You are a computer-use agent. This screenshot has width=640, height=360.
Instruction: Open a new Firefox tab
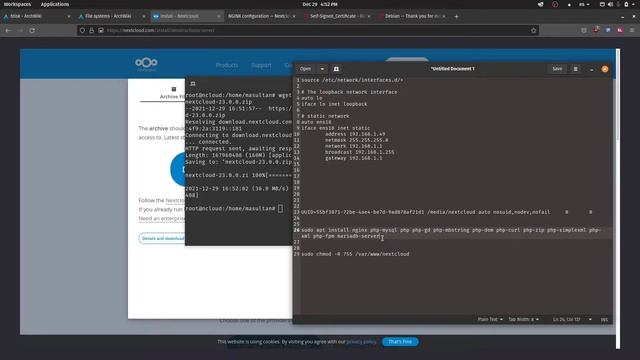click(456, 16)
